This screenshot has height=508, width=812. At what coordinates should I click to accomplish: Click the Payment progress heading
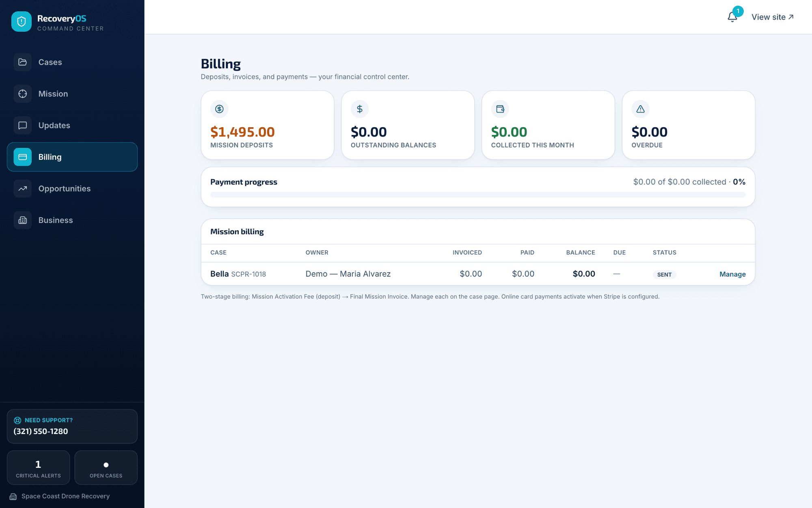point(244,182)
